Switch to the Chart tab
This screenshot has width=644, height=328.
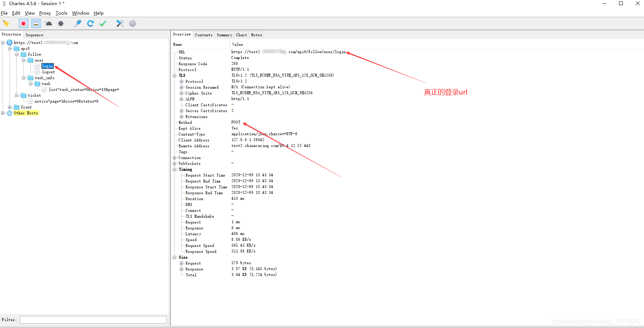click(x=241, y=35)
